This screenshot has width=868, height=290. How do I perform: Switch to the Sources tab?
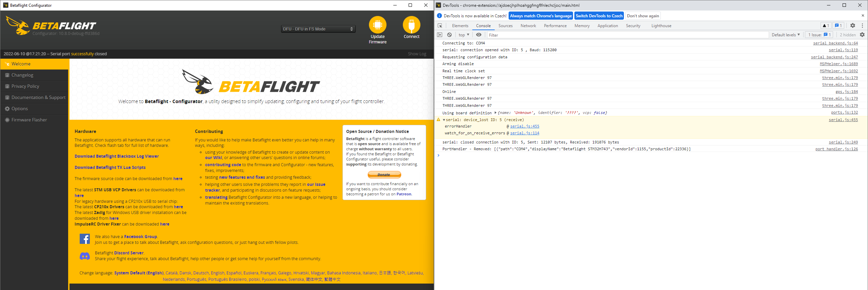click(x=505, y=26)
